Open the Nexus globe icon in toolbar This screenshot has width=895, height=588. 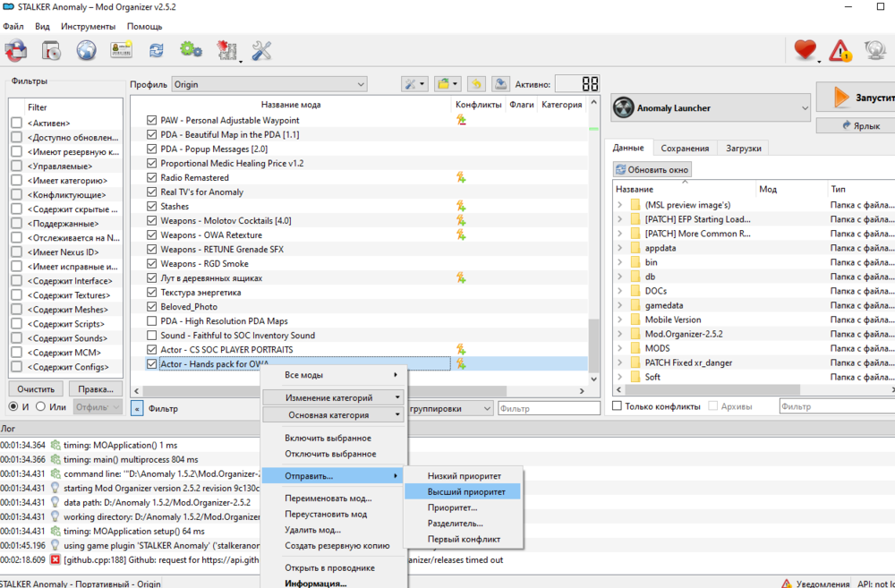click(x=86, y=50)
